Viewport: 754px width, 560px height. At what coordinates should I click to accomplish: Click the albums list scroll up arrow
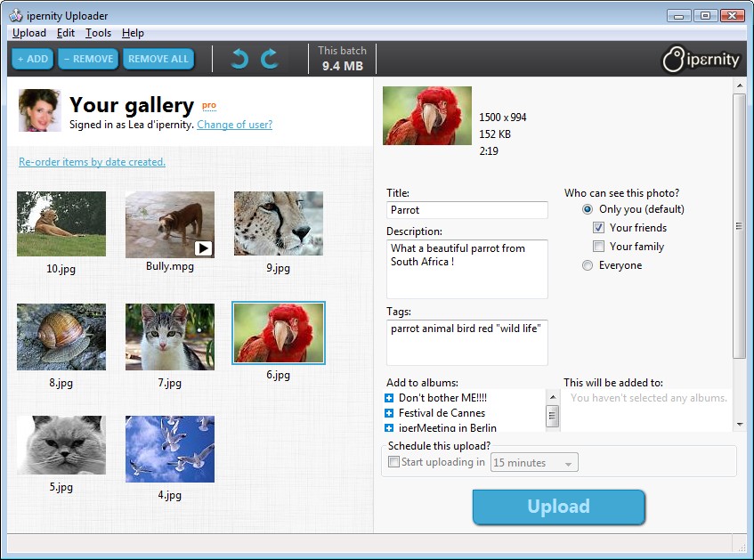pos(553,397)
